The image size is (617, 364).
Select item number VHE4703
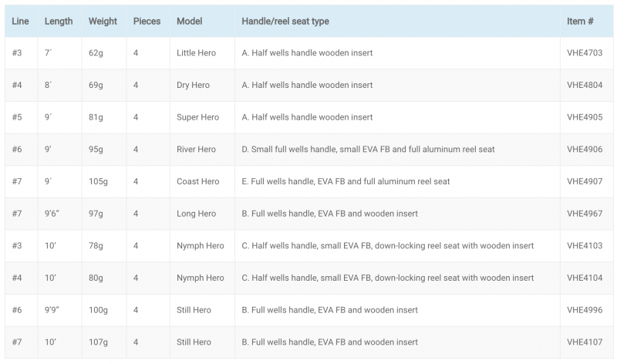pyautogui.click(x=585, y=52)
